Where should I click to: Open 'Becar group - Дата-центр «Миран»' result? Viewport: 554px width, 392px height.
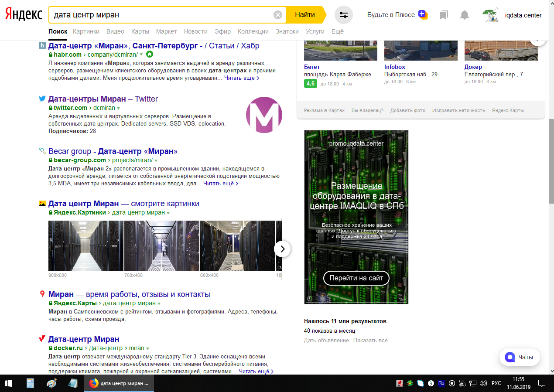[113, 151]
